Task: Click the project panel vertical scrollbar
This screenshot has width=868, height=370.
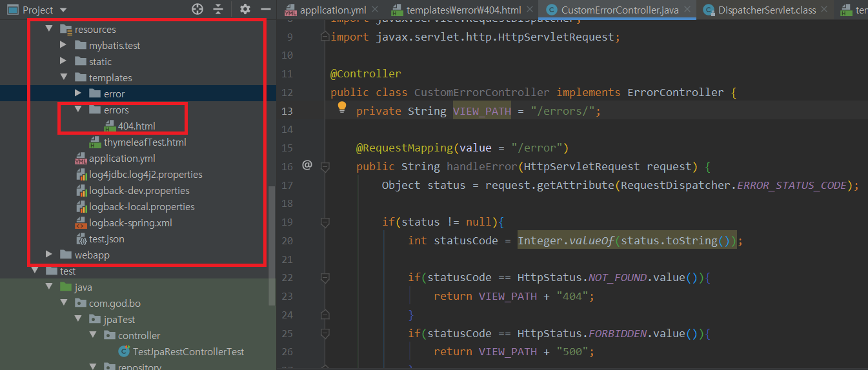Action: click(x=272, y=245)
